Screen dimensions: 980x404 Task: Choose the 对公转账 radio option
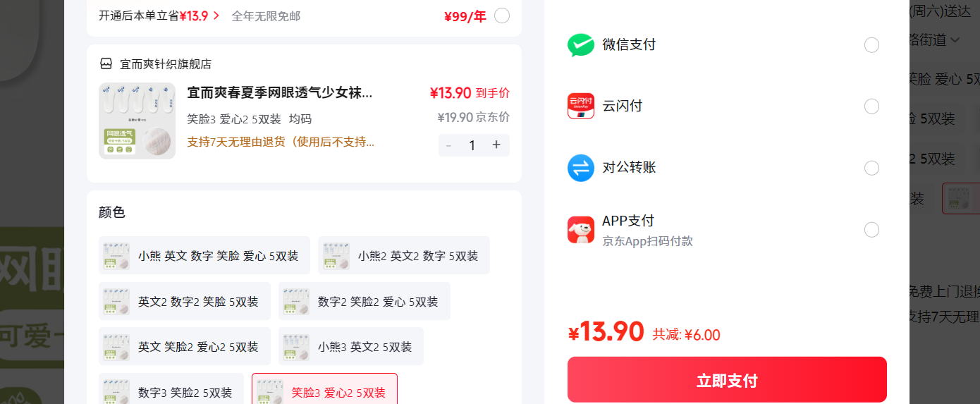(871, 168)
